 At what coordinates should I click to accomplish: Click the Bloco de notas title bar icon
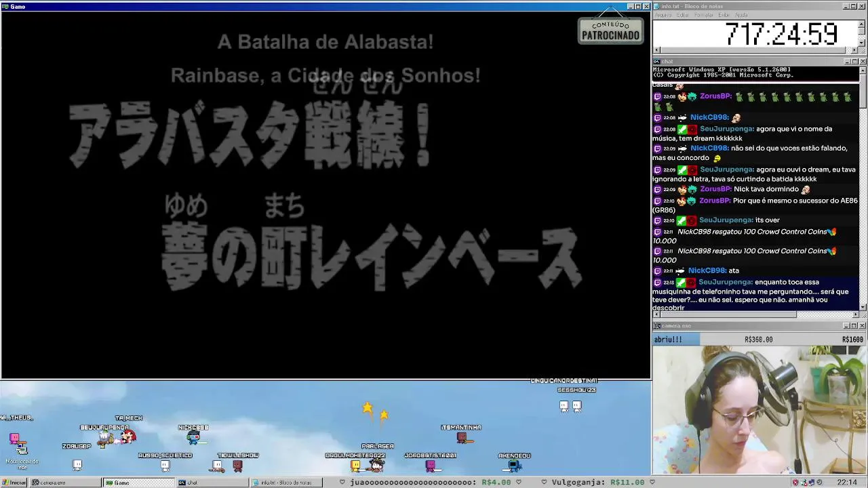[x=657, y=6]
